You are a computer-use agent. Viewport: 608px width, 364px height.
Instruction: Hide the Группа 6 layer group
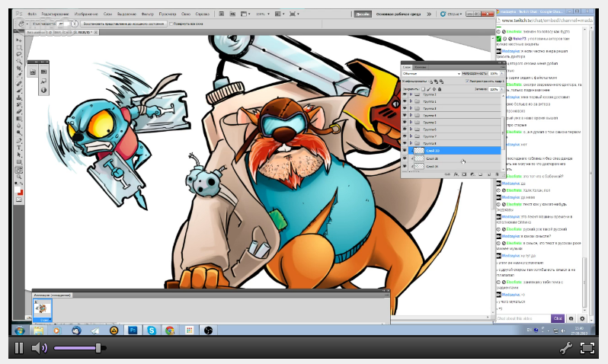pos(405,129)
